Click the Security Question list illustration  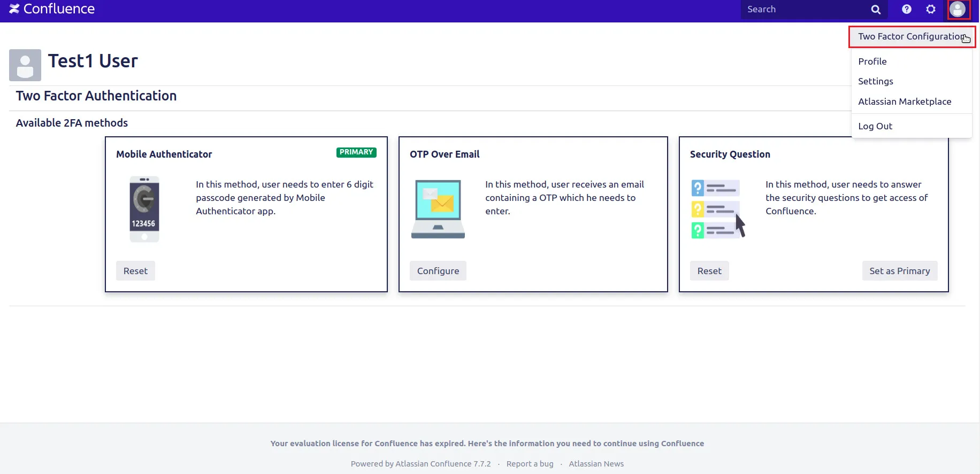pyautogui.click(x=718, y=209)
